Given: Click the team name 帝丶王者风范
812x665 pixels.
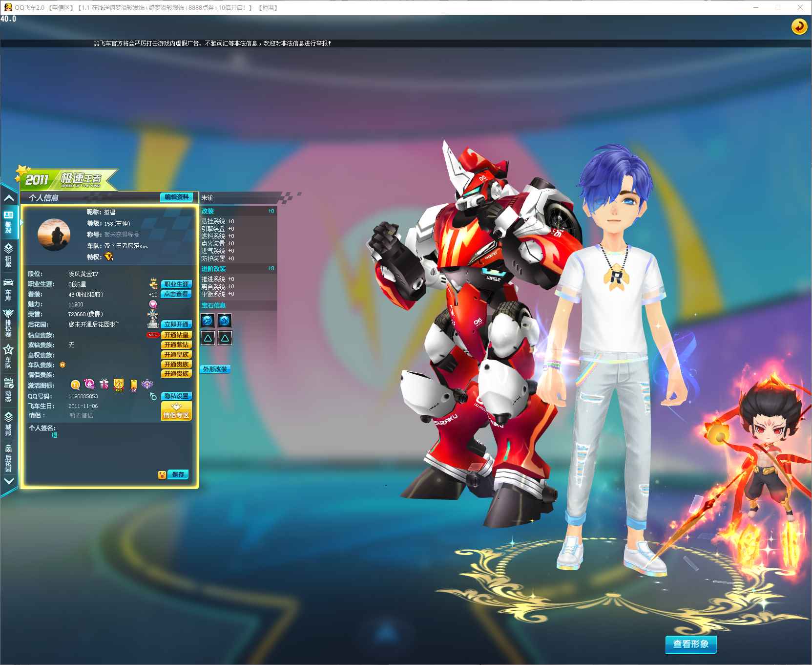Looking at the screenshot, I should tap(126, 246).
